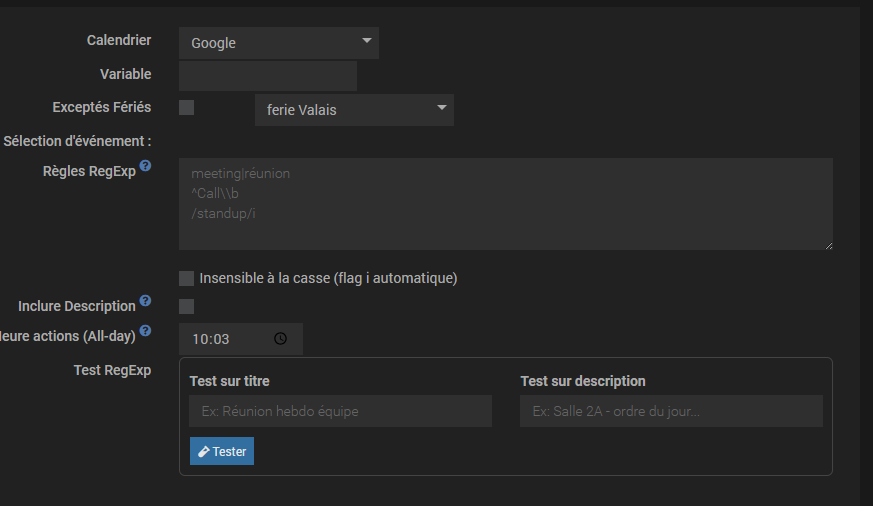Open the Calendrier dropdown showing Google

coord(279,43)
